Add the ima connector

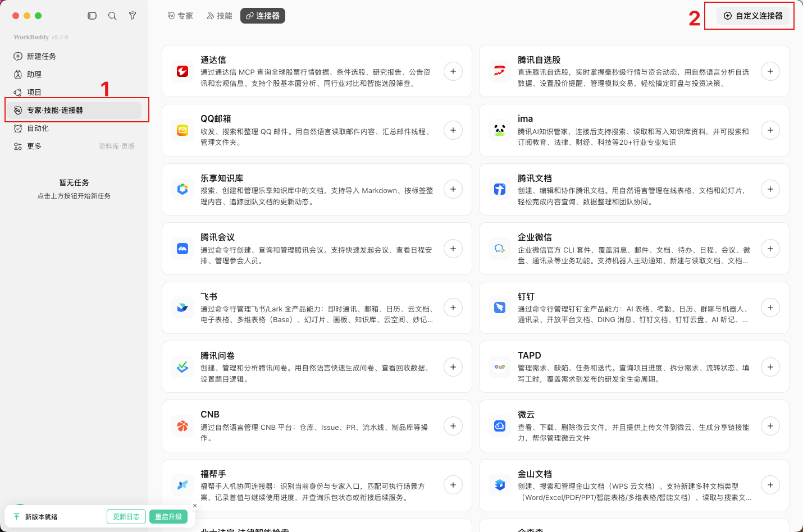pos(770,130)
